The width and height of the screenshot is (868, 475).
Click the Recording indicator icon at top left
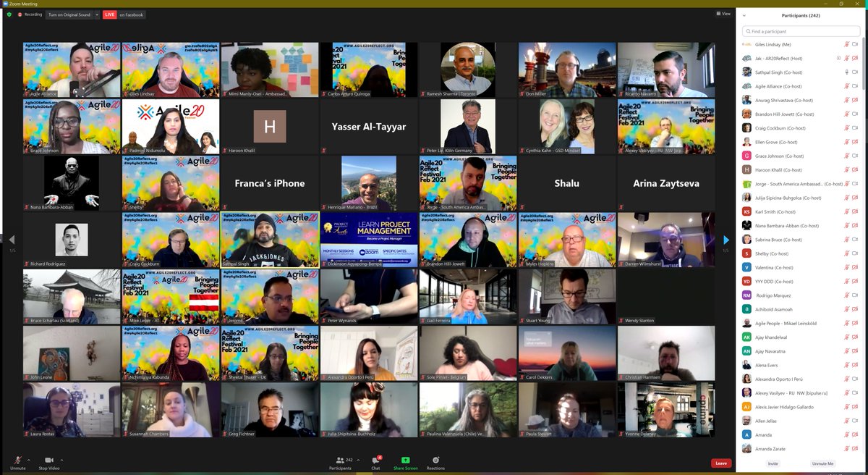[x=21, y=13]
